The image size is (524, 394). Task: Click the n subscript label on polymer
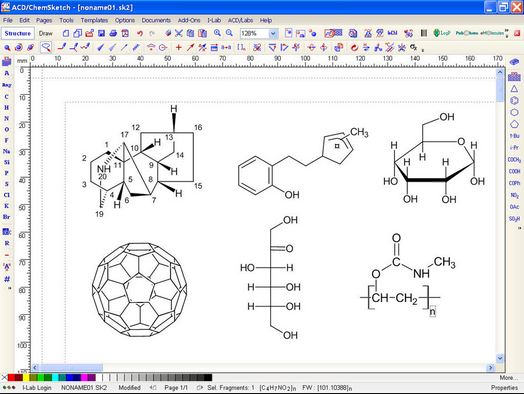click(432, 311)
